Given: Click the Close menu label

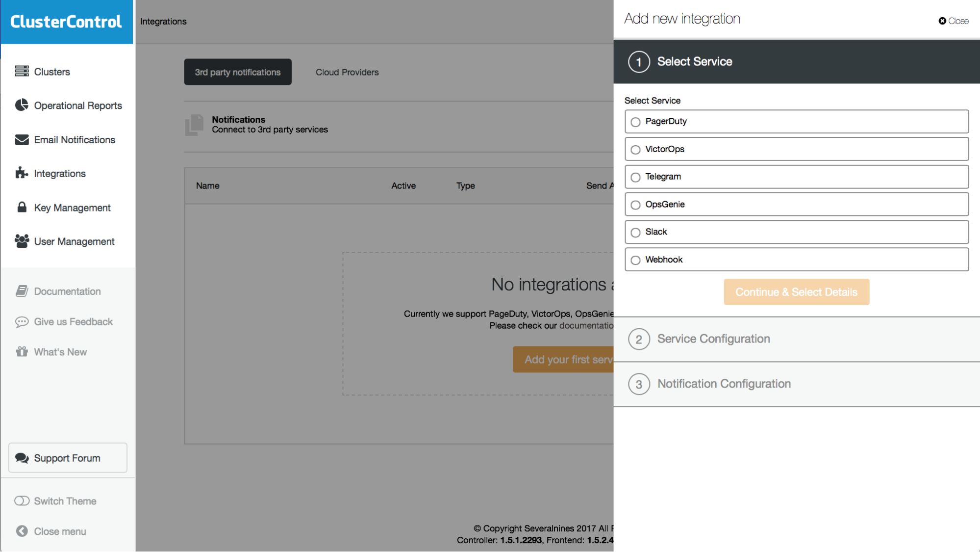Looking at the screenshot, I should point(60,531).
